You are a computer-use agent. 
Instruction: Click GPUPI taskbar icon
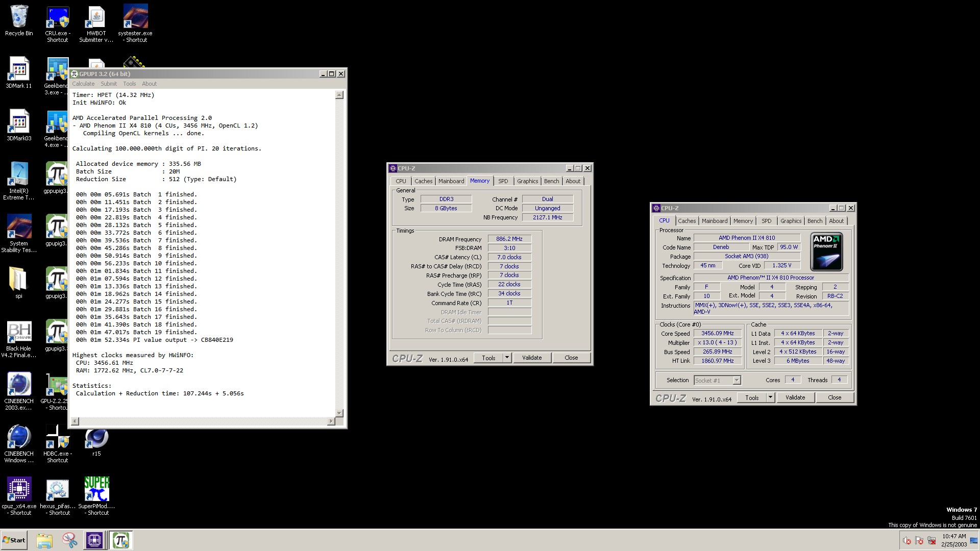tap(121, 540)
